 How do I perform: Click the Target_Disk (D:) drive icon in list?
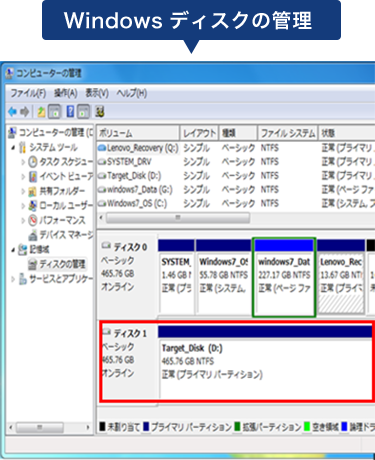[x=102, y=176]
